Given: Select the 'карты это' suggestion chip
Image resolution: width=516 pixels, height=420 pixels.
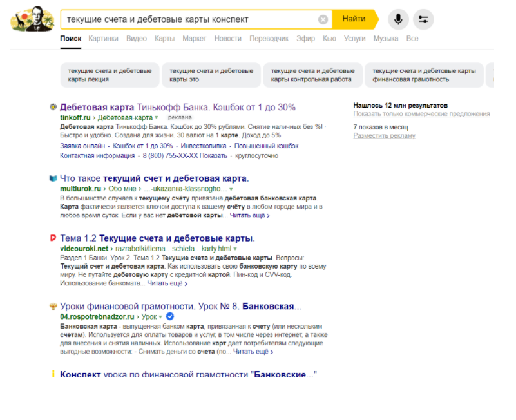Looking at the screenshot, I should 211,75.
